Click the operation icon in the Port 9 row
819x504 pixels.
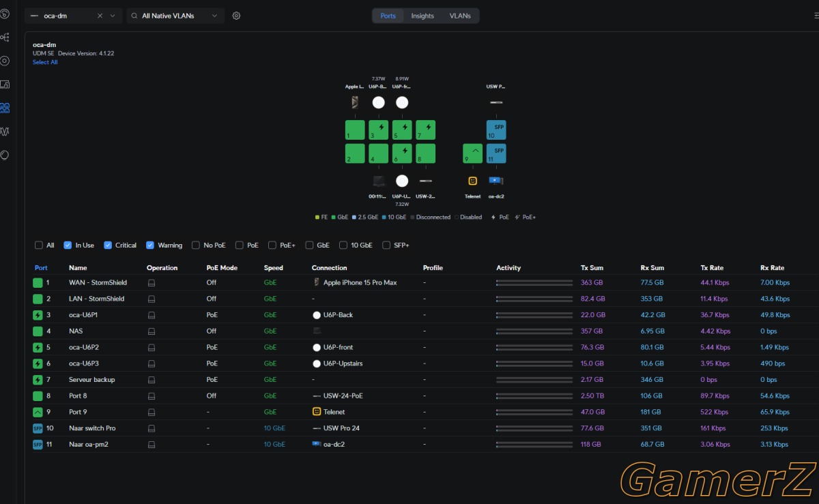click(x=152, y=412)
